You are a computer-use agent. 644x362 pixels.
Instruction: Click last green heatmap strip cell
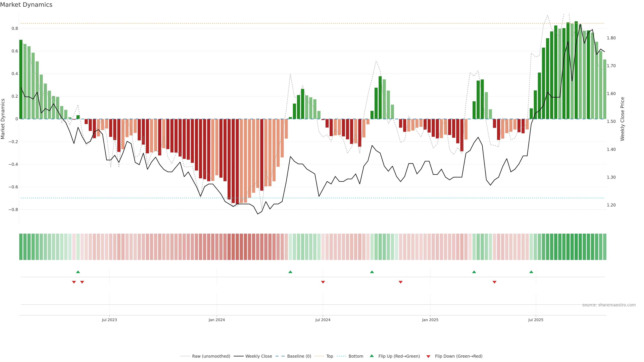604,247
